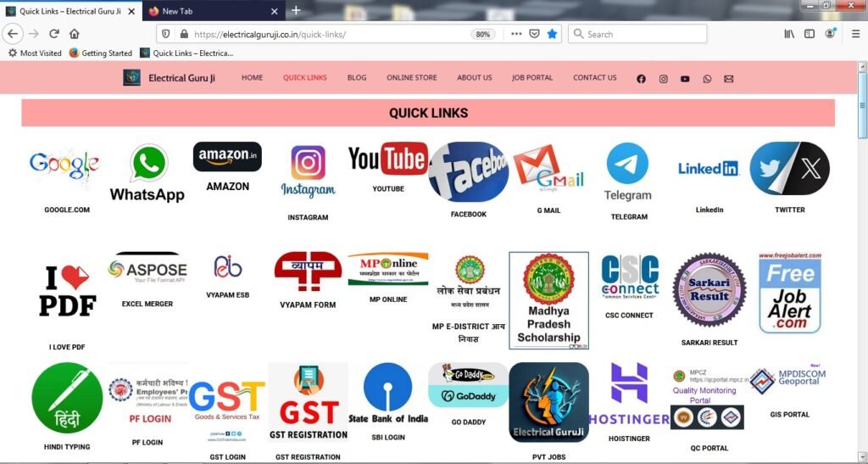The height and width of the screenshot is (464, 868).
Task: Click the State Bank of India logo
Action: coord(388,394)
